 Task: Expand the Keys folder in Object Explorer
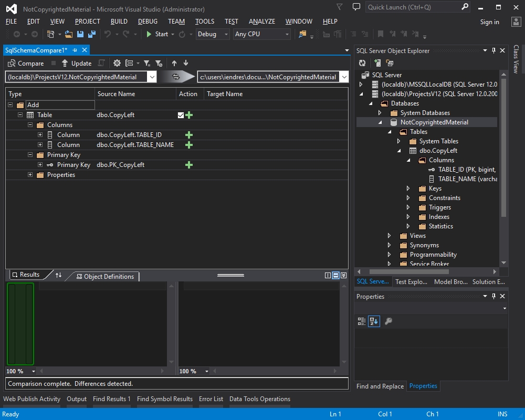click(408, 188)
